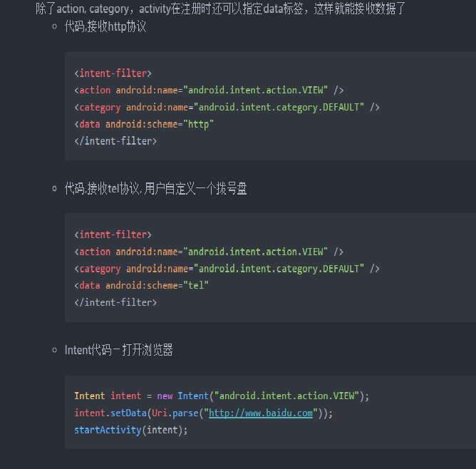The image size is (476, 469).
Task: Click the "new" keyword in the Java code
Action: click(x=165, y=396)
